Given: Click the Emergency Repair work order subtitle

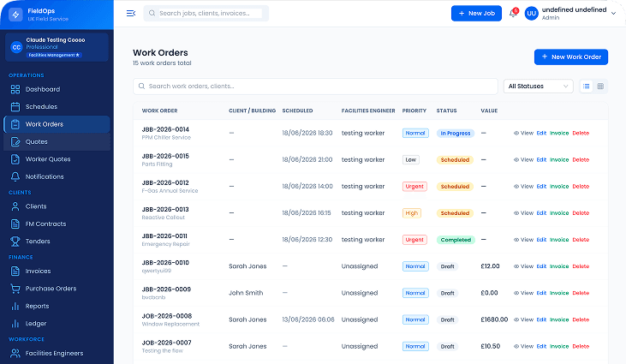Looking at the screenshot, I should (165, 244).
